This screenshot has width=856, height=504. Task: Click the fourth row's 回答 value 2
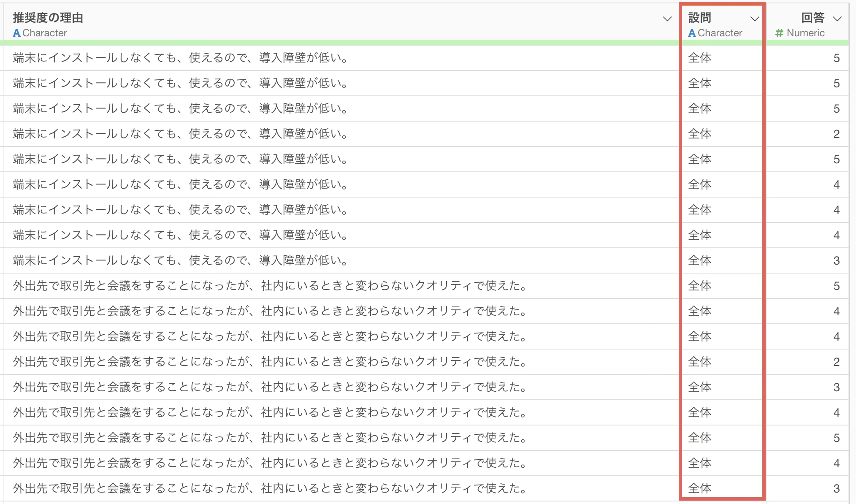click(836, 134)
